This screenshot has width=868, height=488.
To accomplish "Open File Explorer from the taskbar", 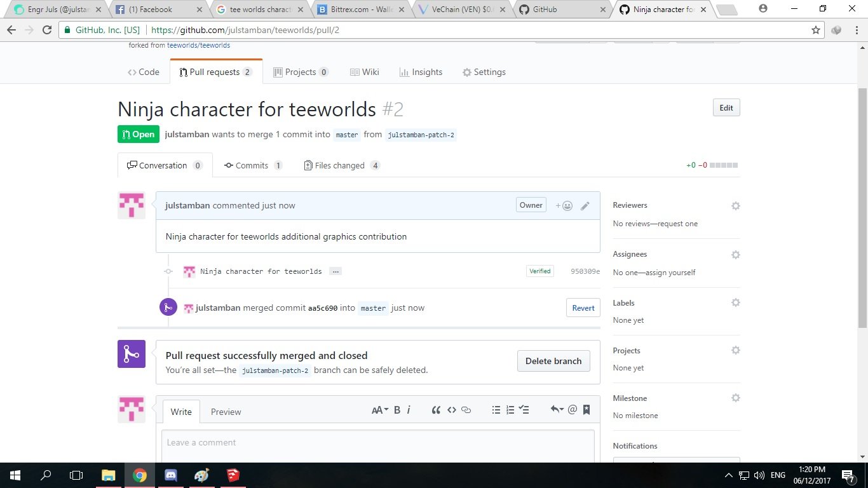I will [109, 475].
